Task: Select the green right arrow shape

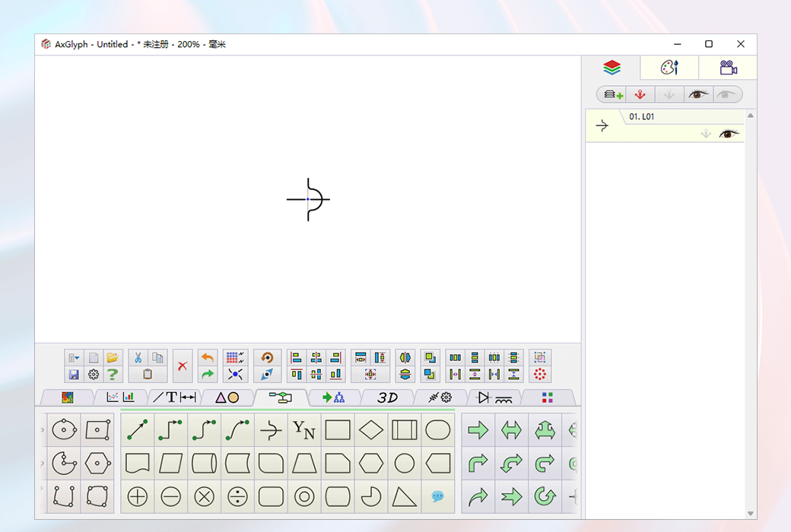Action: click(x=478, y=429)
